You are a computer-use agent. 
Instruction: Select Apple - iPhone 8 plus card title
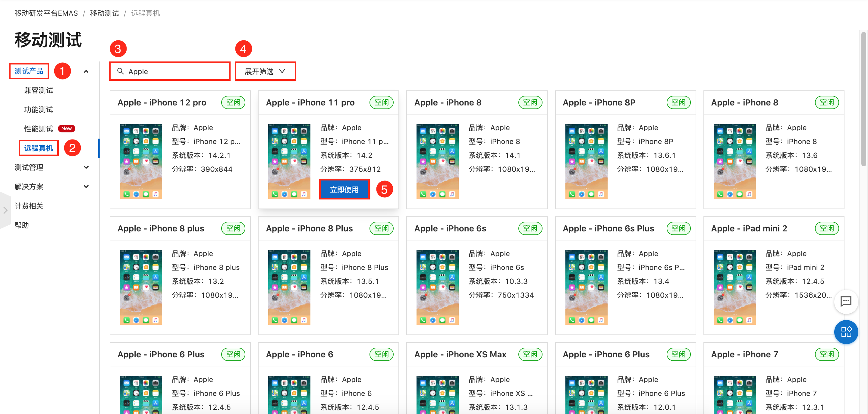(161, 228)
